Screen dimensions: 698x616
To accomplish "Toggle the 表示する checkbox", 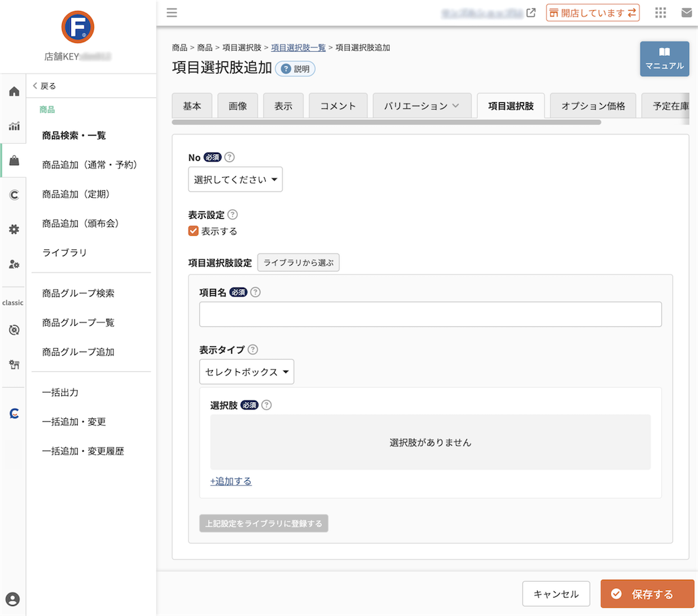I will pos(193,231).
